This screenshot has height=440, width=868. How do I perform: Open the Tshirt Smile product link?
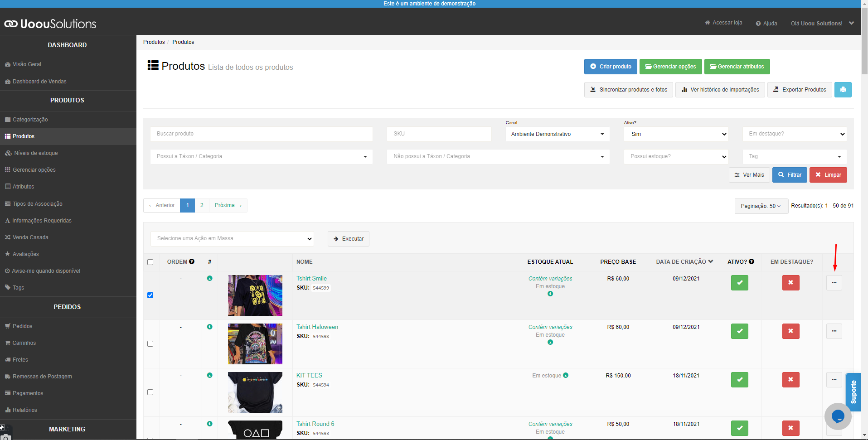click(x=311, y=278)
